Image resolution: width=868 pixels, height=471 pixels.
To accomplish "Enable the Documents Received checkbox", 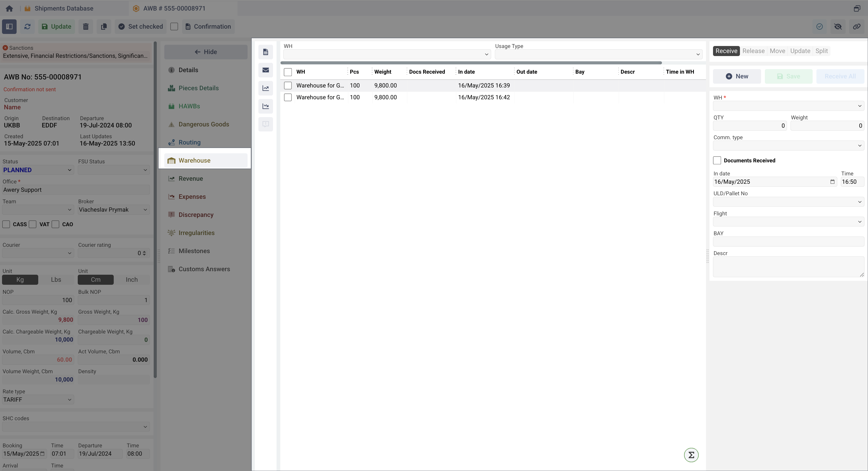I will pos(717,161).
